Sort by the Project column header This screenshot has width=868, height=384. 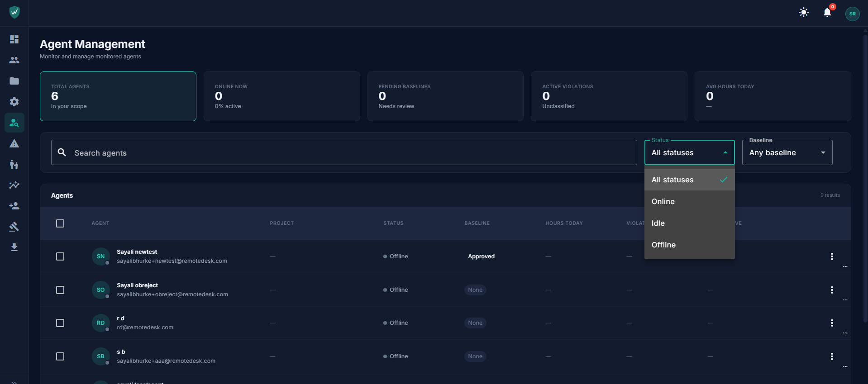(x=281, y=223)
